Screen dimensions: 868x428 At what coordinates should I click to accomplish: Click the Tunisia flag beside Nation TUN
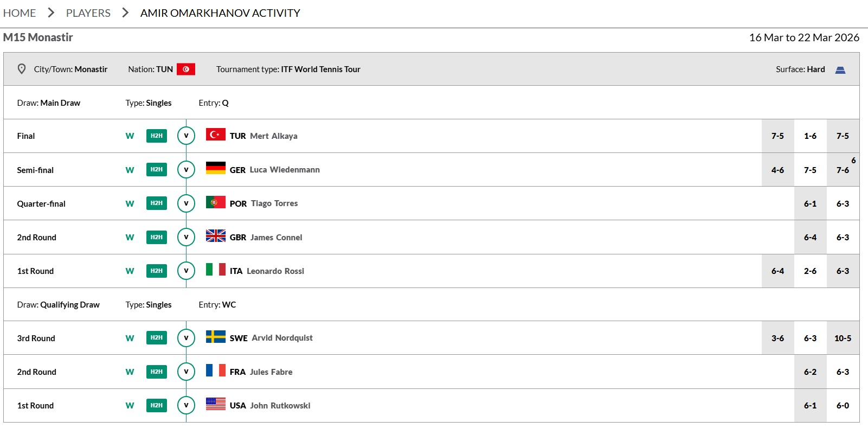tap(186, 69)
